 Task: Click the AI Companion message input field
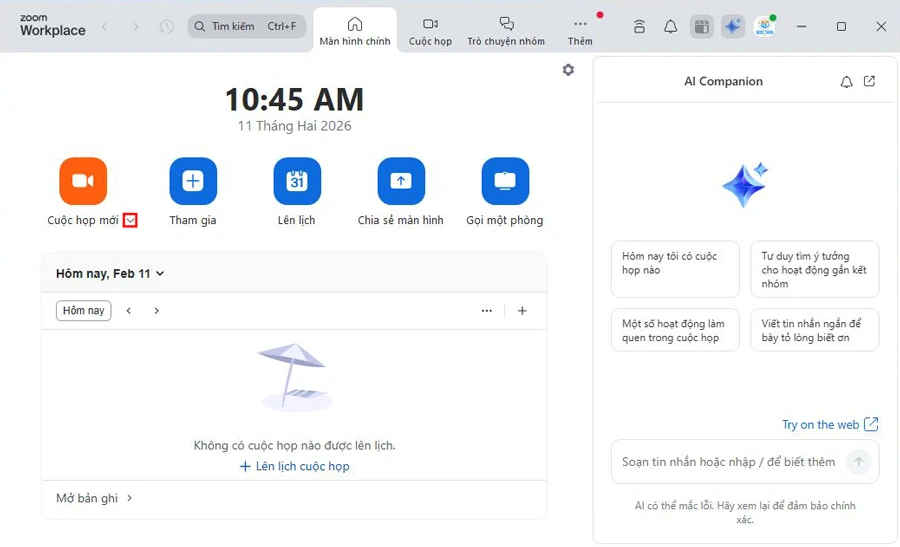tap(728, 462)
